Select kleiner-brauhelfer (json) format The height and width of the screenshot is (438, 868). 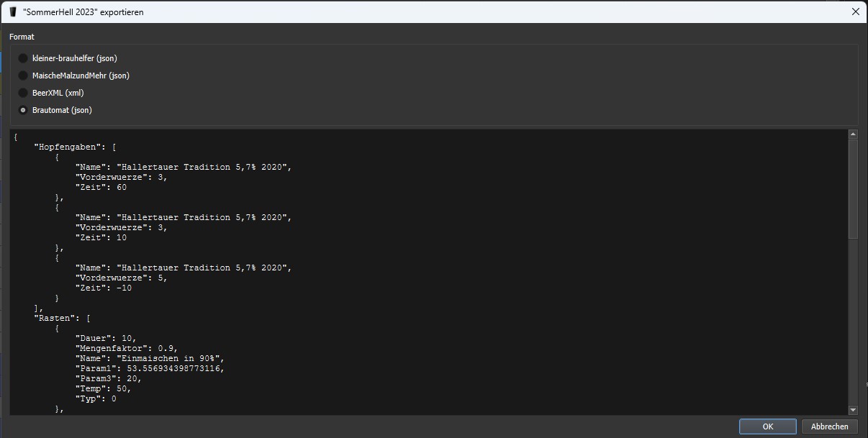(24, 58)
